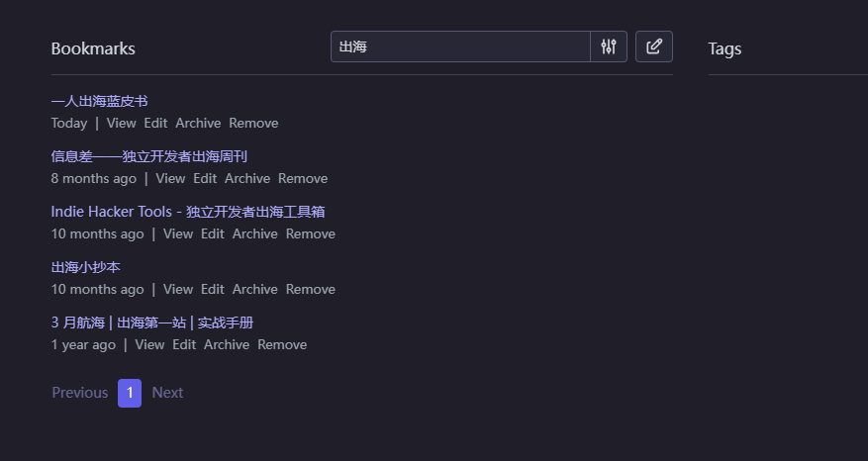Image resolution: width=868 pixels, height=461 pixels.
Task: Open bookmark 信息差——独立开发者出海周刊
Action: [x=148, y=156]
